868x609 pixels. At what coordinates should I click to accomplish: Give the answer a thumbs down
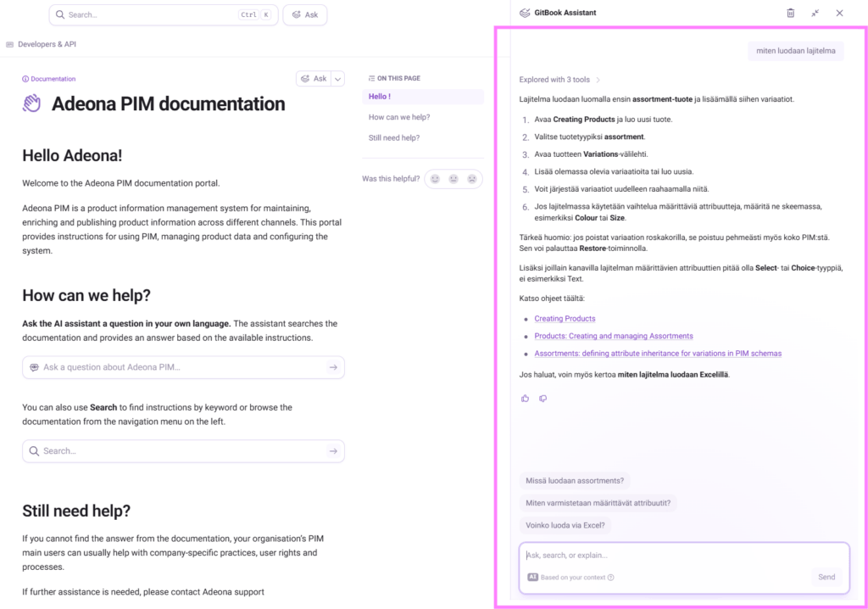tap(543, 399)
